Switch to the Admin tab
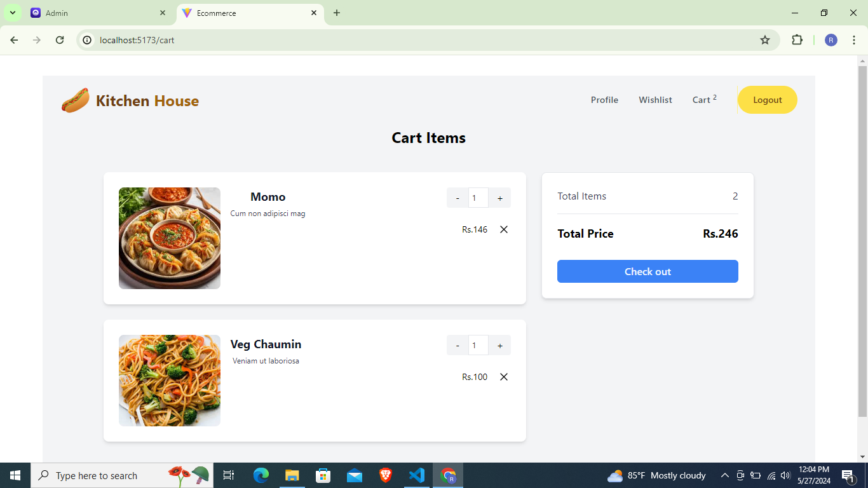The width and height of the screenshot is (868, 488). pos(95,13)
